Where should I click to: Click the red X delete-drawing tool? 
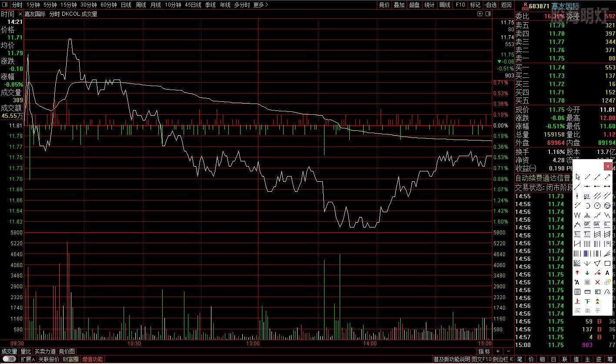(x=597, y=282)
